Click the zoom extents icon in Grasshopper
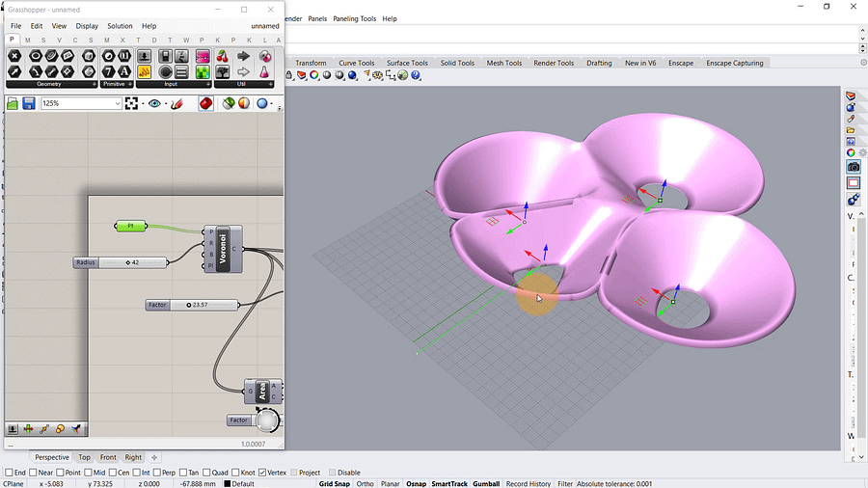868x488 pixels. (131, 103)
